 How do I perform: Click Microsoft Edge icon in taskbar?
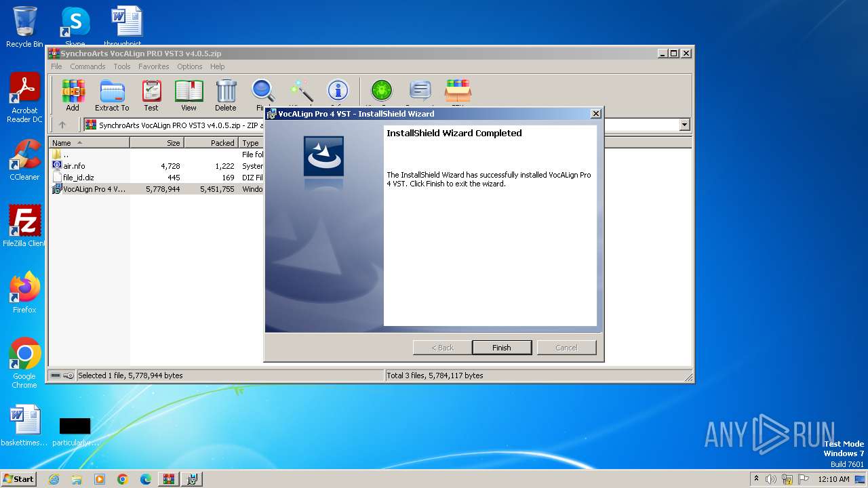click(x=145, y=479)
